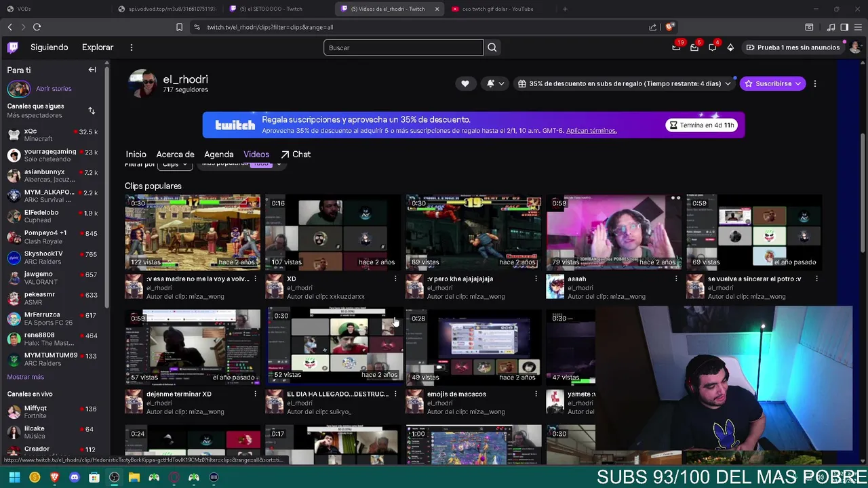Focus the Buscar search field
868x488 pixels.
[x=403, y=47]
